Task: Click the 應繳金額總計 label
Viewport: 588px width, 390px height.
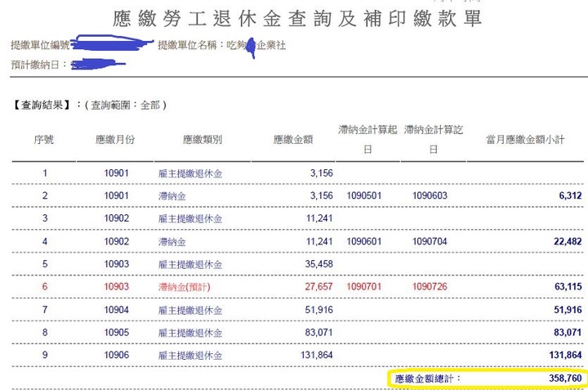Action: pyautogui.click(x=427, y=379)
